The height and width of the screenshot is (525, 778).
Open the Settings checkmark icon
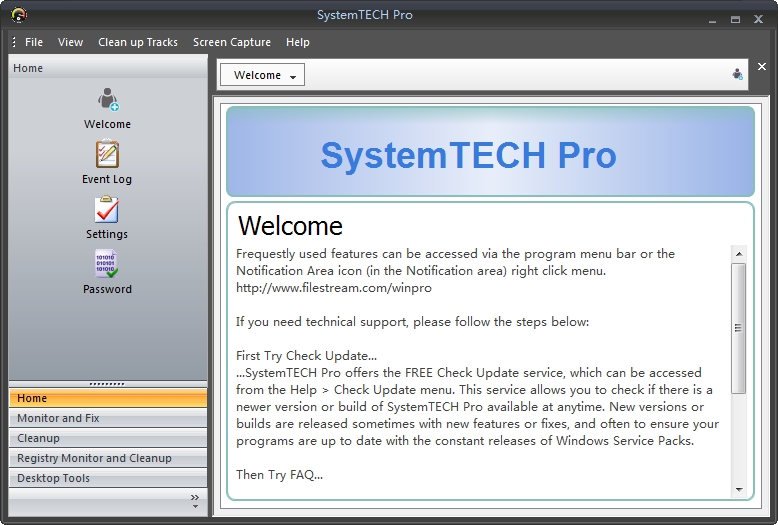pyautogui.click(x=107, y=209)
